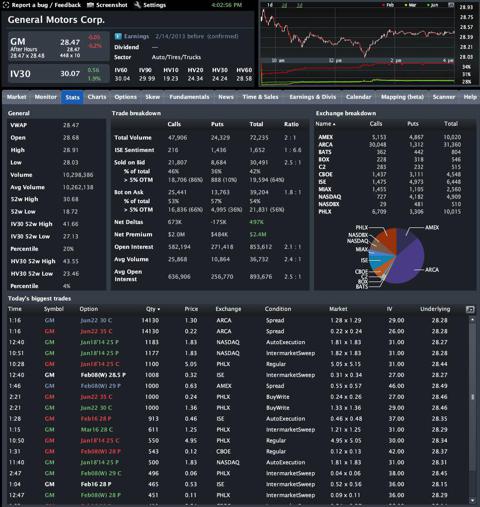Sort trades by Price column header
The height and width of the screenshot is (507, 480).
[x=191, y=309]
